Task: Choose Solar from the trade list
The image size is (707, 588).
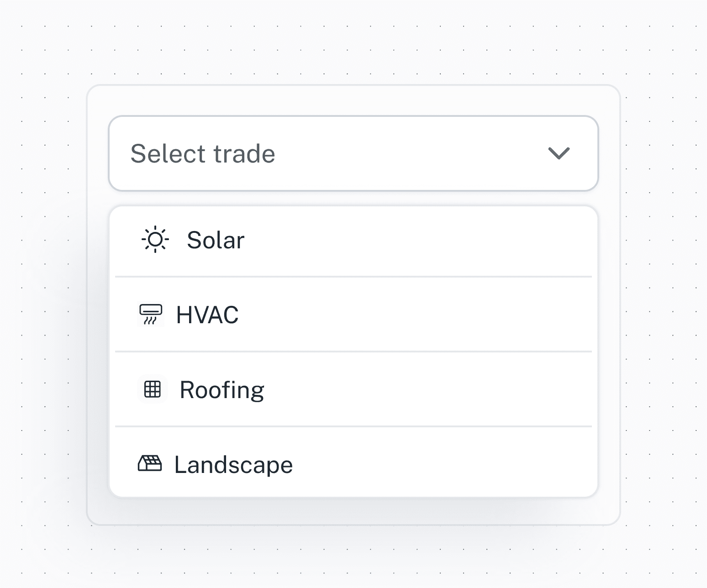Action: pyautogui.click(x=353, y=240)
